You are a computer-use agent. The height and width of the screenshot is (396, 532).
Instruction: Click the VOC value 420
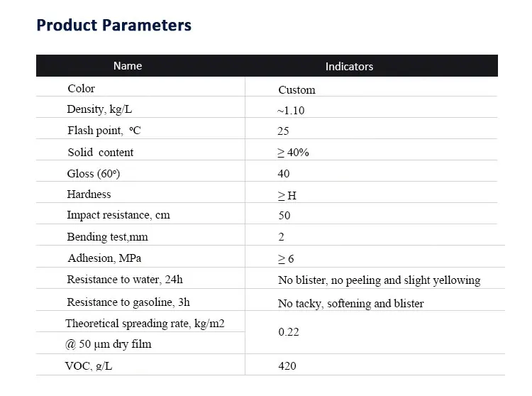point(287,366)
